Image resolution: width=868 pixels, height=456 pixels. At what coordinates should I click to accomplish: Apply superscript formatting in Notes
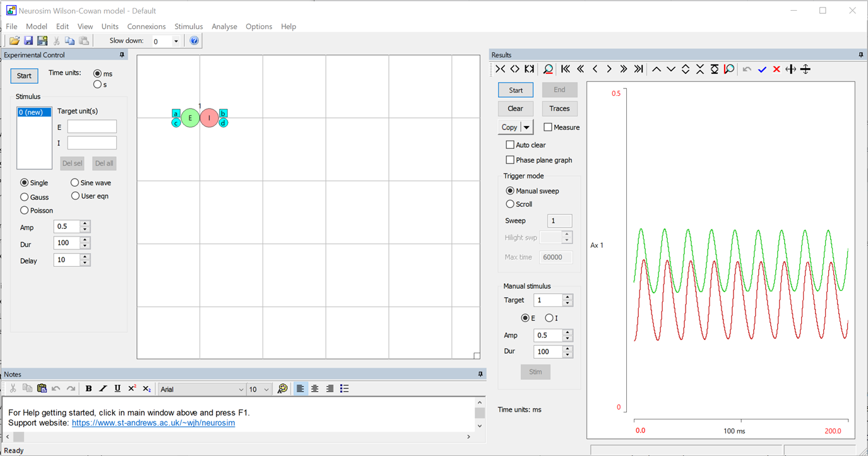(132, 389)
